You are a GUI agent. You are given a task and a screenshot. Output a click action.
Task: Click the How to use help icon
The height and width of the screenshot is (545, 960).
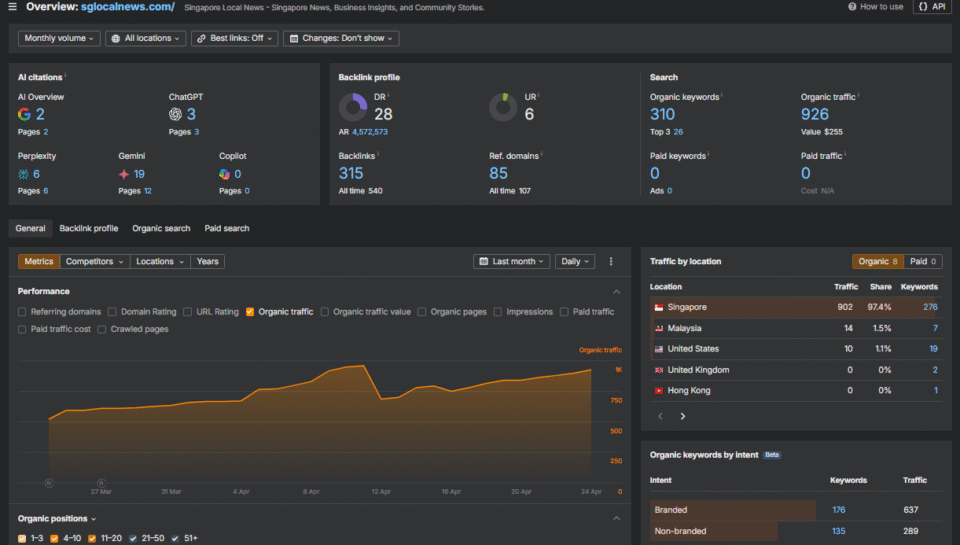coord(852,7)
